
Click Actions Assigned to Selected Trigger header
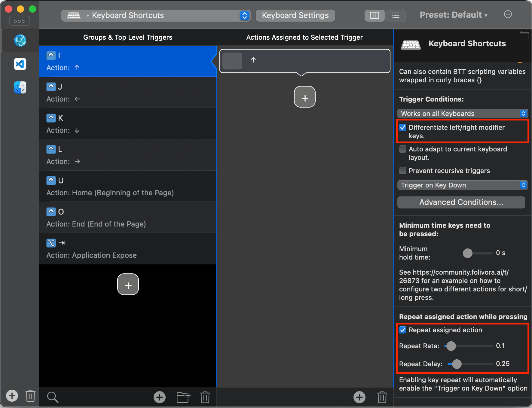[x=304, y=37]
